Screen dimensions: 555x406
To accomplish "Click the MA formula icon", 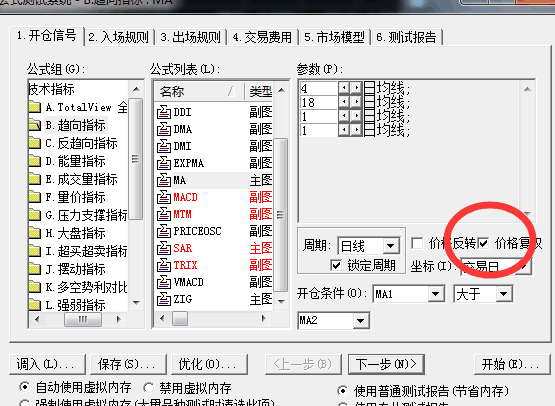I will (x=164, y=180).
